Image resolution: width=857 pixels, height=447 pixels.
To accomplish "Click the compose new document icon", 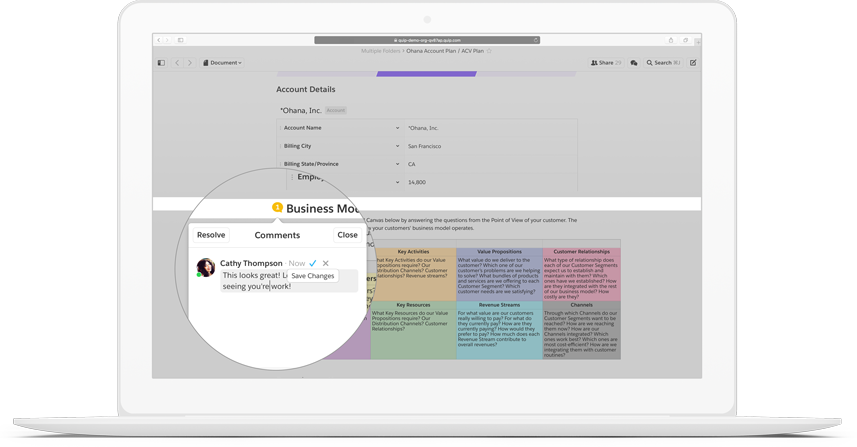I will pyautogui.click(x=693, y=63).
